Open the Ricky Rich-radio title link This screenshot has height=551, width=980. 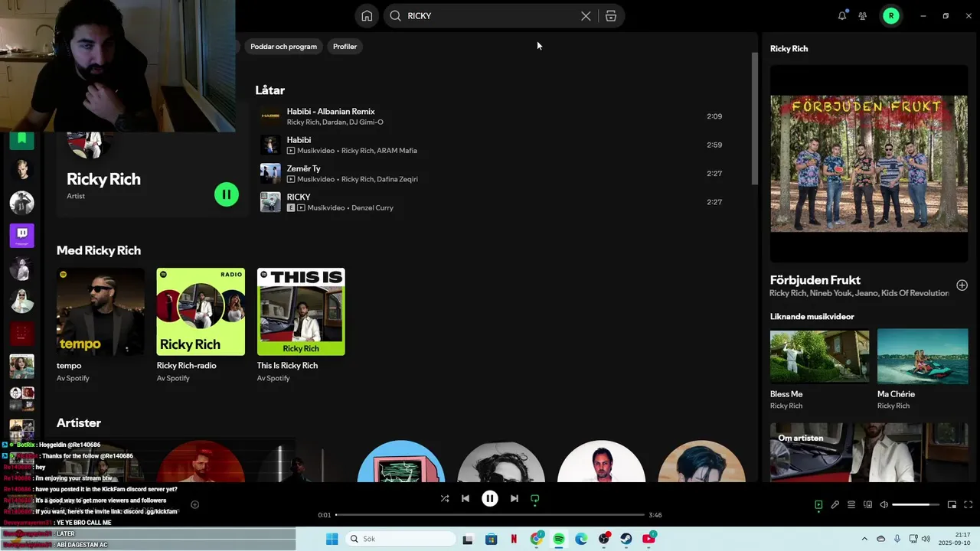tap(186, 366)
